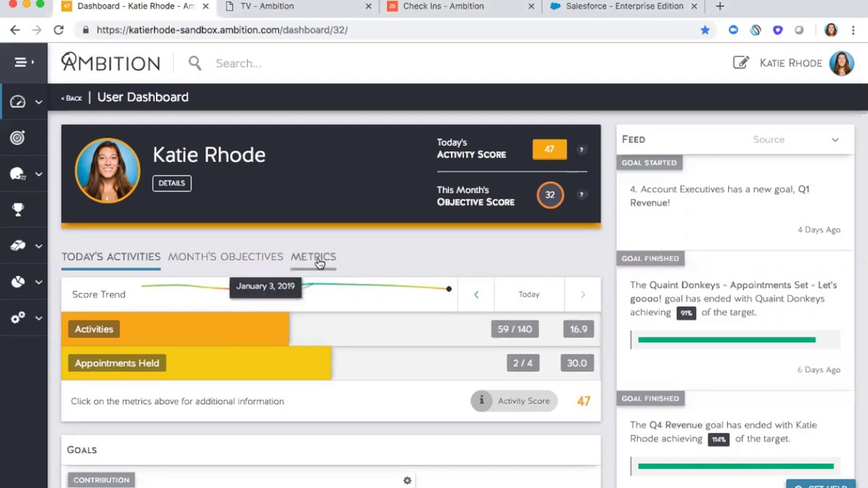Click the 32 Objective Score circle
Image resolution: width=868 pixels, height=488 pixels.
point(550,195)
